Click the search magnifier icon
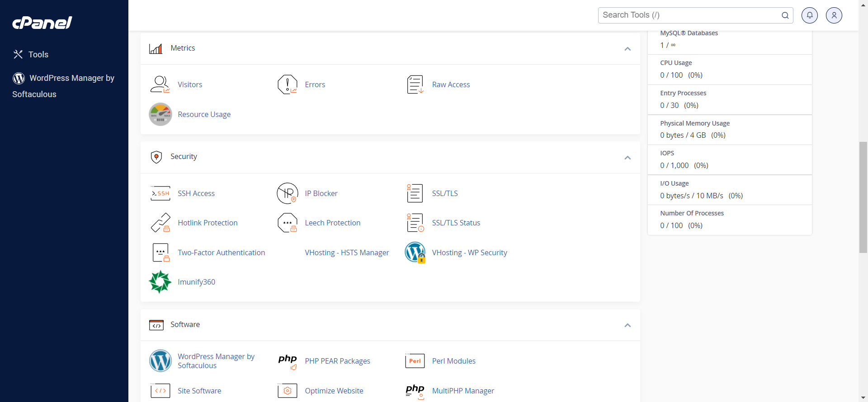The height and width of the screenshot is (402, 868). [785, 15]
